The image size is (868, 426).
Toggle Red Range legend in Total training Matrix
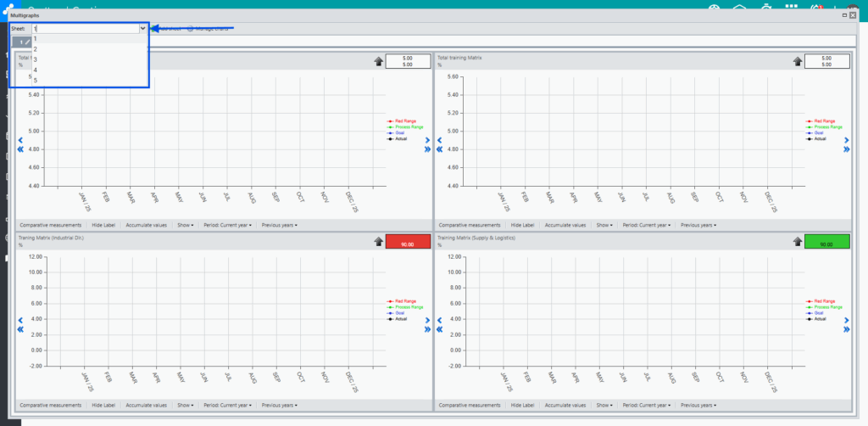click(821, 121)
